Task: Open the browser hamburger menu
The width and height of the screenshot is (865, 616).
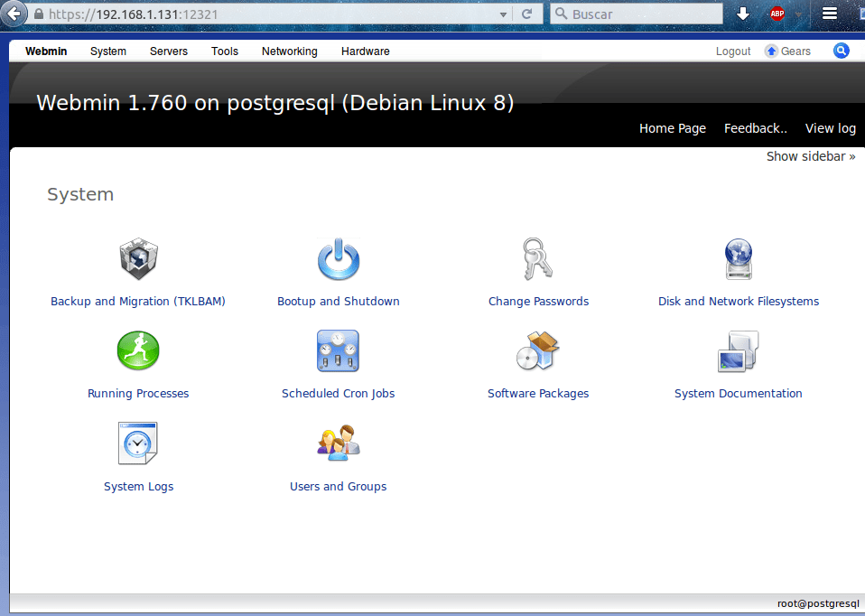Action: [830, 14]
